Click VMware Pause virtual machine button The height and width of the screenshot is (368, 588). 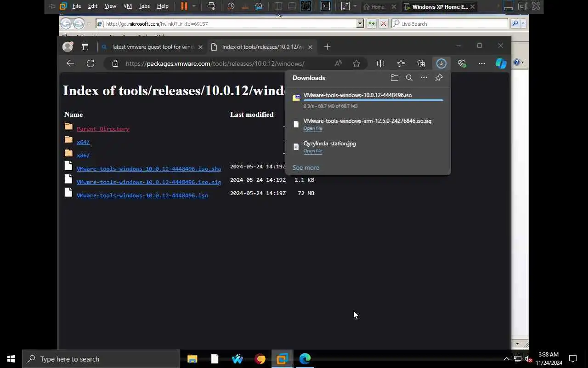[x=184, y=6]
